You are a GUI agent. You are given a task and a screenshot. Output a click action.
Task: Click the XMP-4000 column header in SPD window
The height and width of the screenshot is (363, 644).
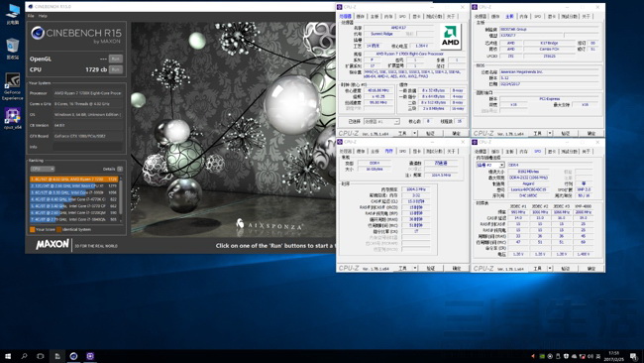pyautogui.click(x=583, y=206)
